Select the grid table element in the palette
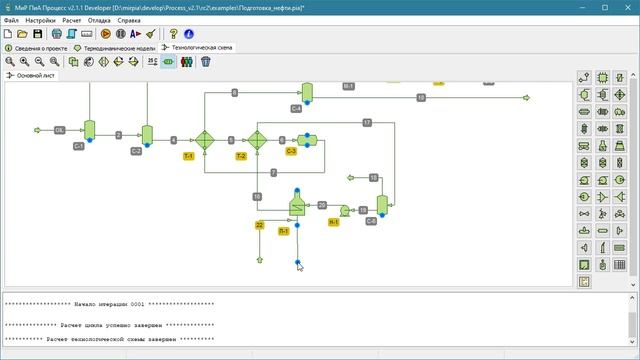Viewport: 640px width, 360px height. [620, 264]
